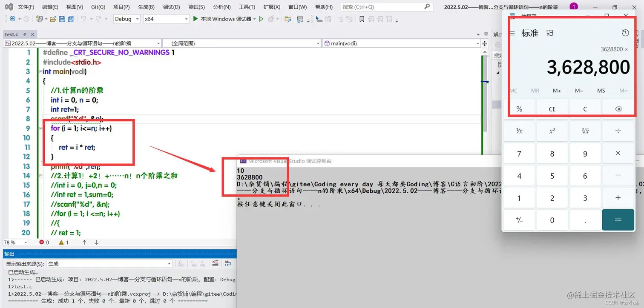Clear all output with the red-X list icon
The image size is (644, 308).
point(215,264)
